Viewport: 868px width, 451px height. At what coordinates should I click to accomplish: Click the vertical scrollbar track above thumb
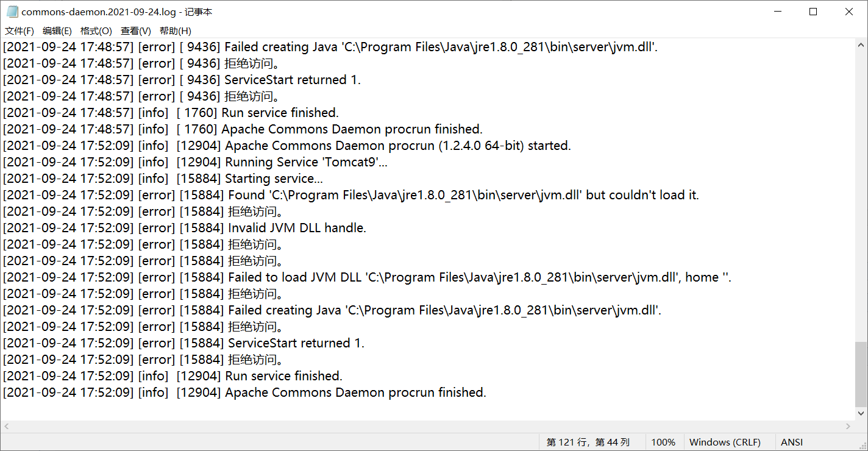click(861, 196)
